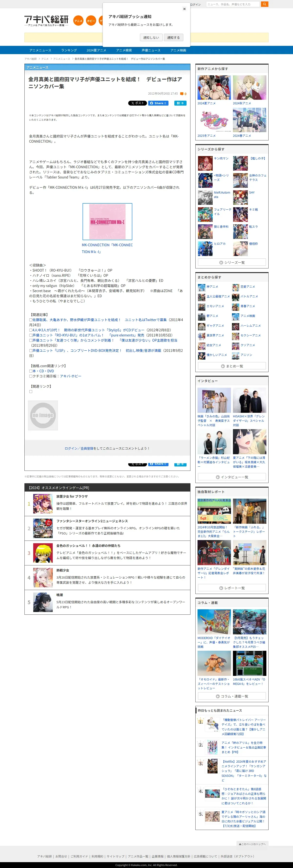Image resolution: width=293 pixels, height=868 pixels.
Task: Click the orange search magnifier button
Action: click(265, 4)
